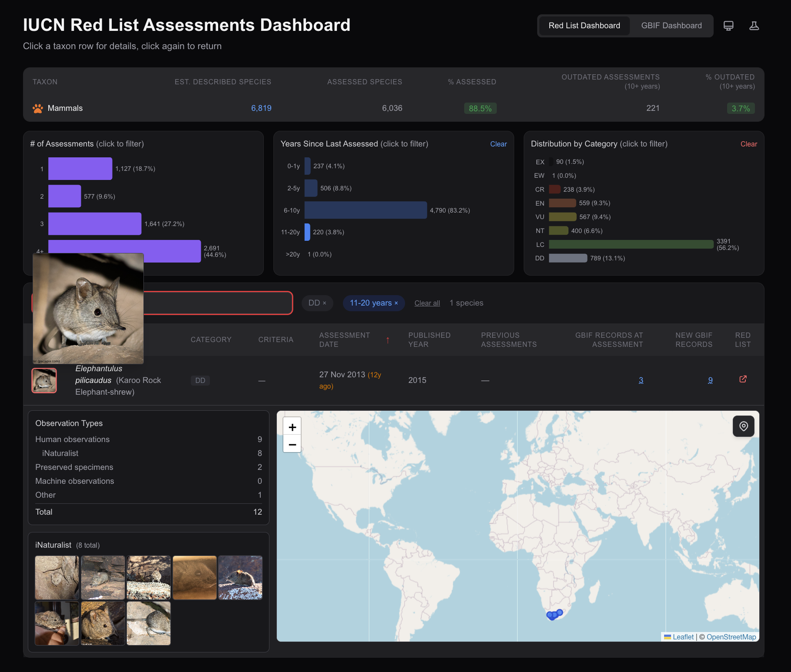Click Clear all to reset active filters

pyautogui.click(x=427, y=303)
